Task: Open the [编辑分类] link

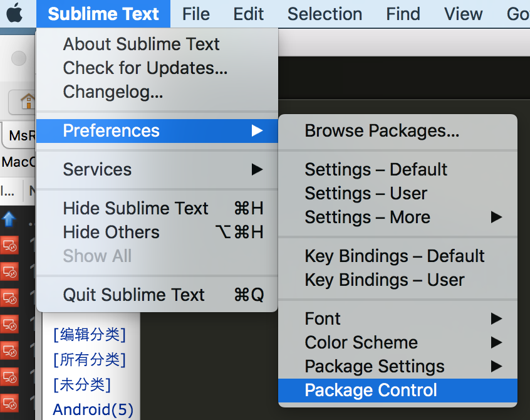Action: point(90,335)
